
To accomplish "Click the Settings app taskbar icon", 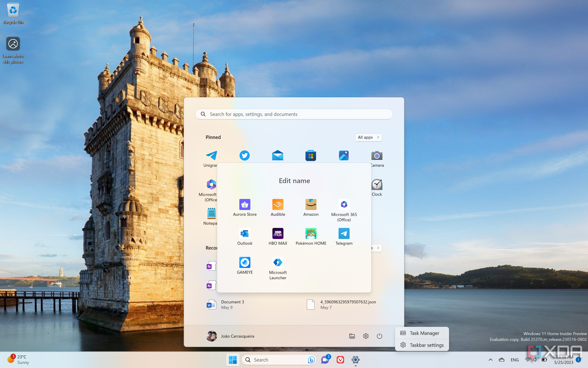I will [355, 359].
